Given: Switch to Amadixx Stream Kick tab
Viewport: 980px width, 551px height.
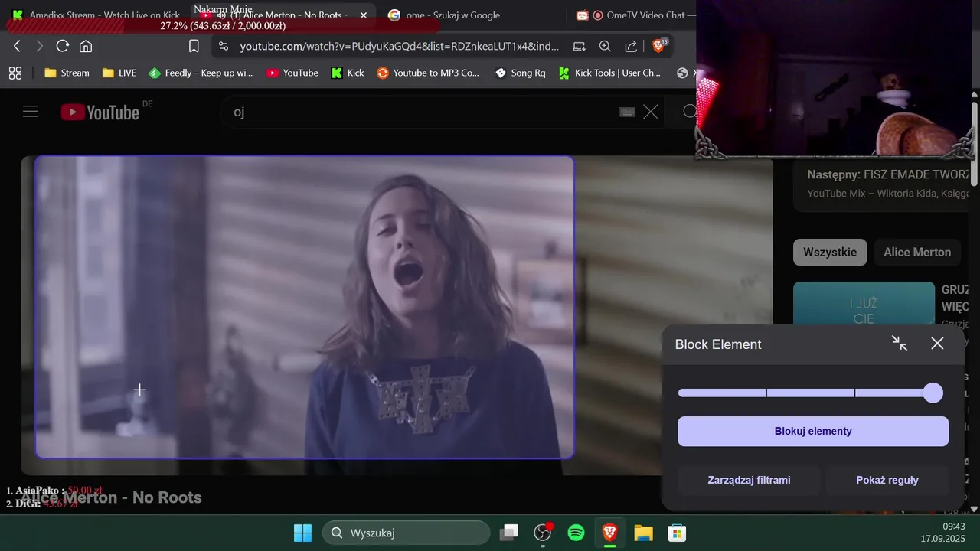Looking at the screenshot, I should tap(96, 15).
